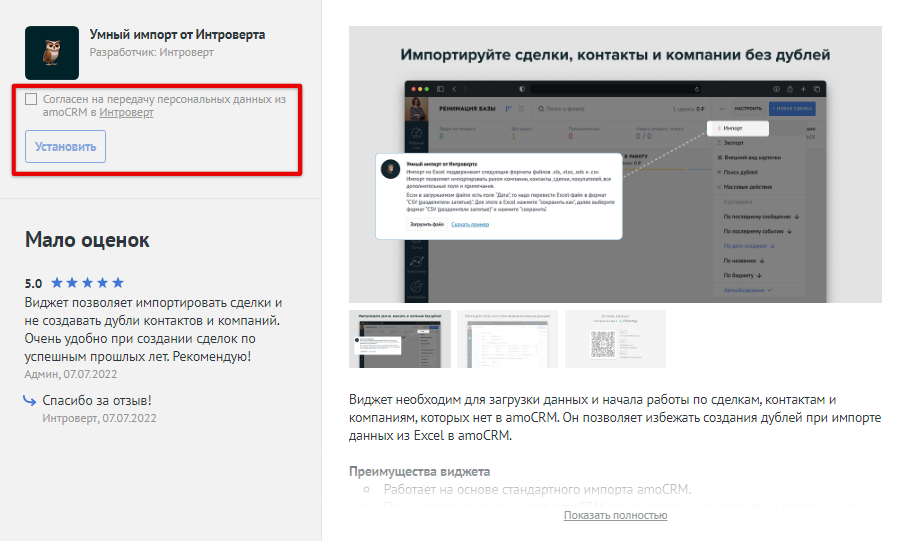Click the five-star rating icons
905x541 pixels.
(x=87, y=283)
